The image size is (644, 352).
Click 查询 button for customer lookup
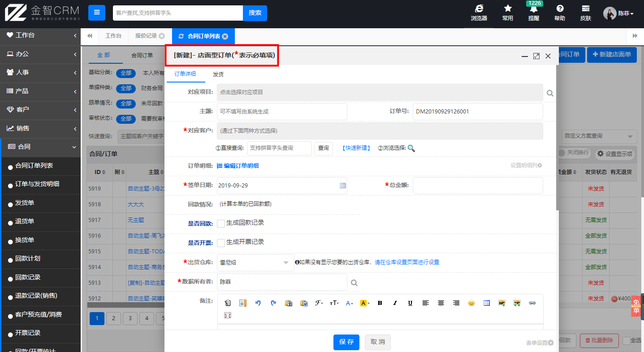(x=324, y=148)
